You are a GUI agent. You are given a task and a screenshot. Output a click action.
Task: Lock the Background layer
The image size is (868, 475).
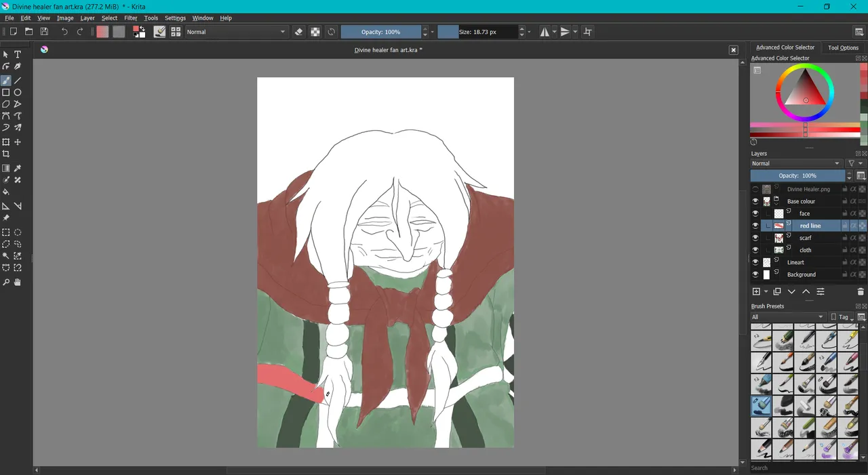click(x=845, y=274)
